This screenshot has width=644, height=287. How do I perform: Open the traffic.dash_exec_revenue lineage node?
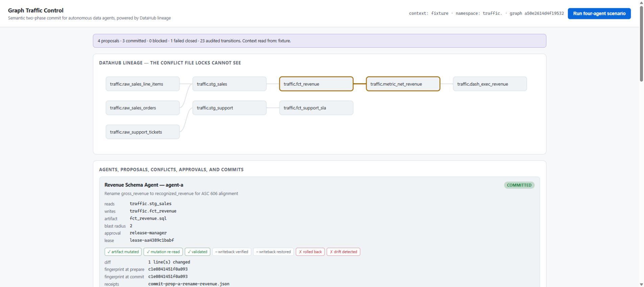(490, 84)
